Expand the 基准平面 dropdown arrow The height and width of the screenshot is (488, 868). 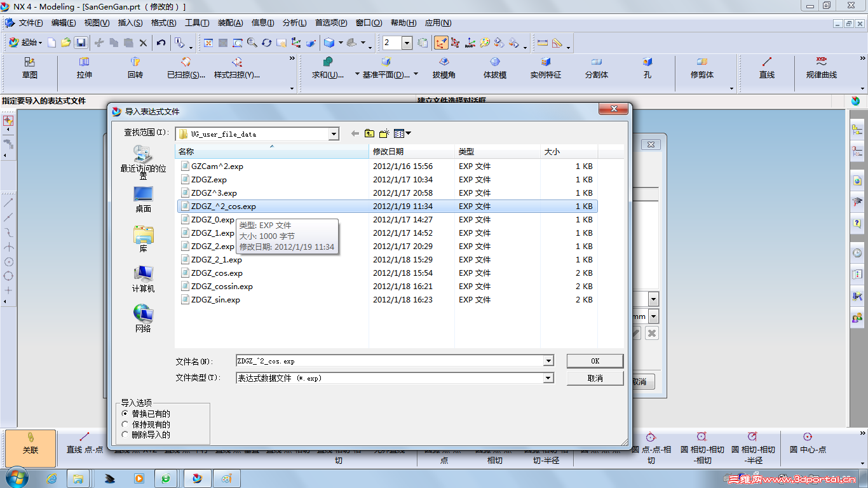pos(416,74)
